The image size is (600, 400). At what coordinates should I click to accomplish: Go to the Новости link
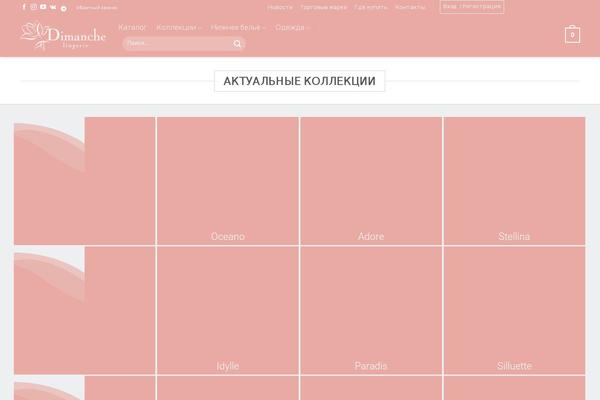(280, 7)
